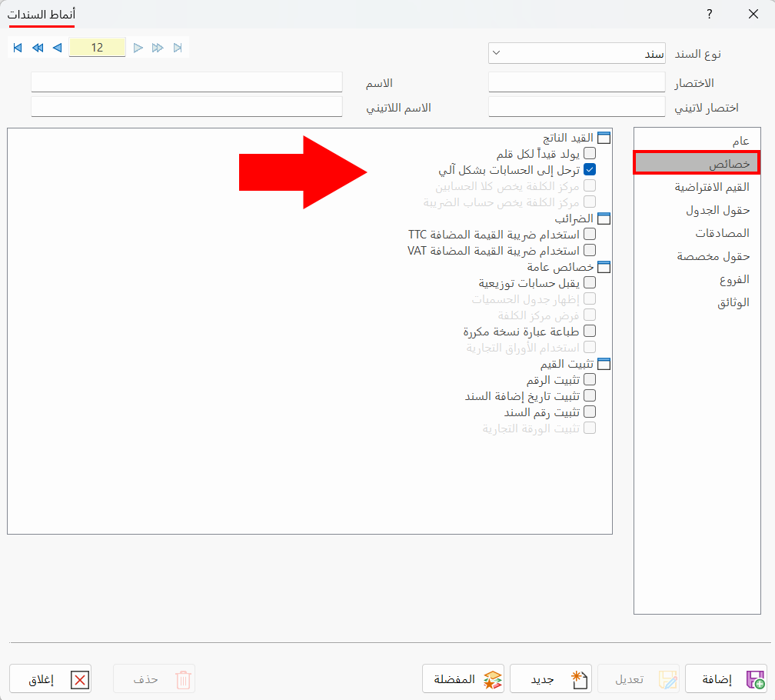
Task: Enable تثبيت تاريخ إضافة السند checkbox
Action: [590, 395]
